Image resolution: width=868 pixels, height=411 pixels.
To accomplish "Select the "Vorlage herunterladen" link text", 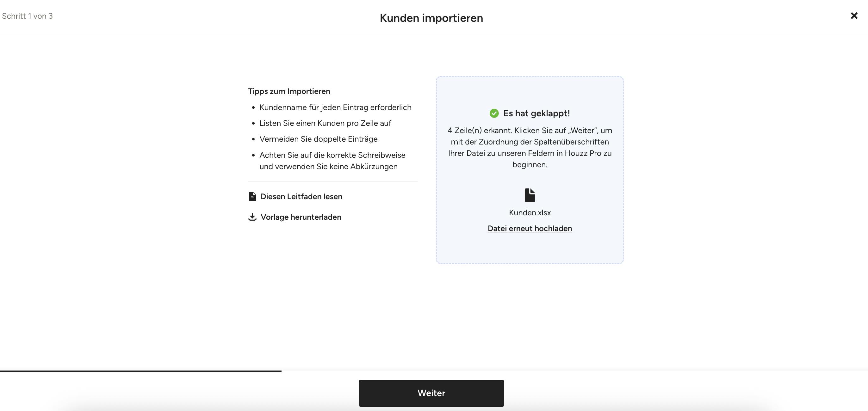I will click(301, 217).
